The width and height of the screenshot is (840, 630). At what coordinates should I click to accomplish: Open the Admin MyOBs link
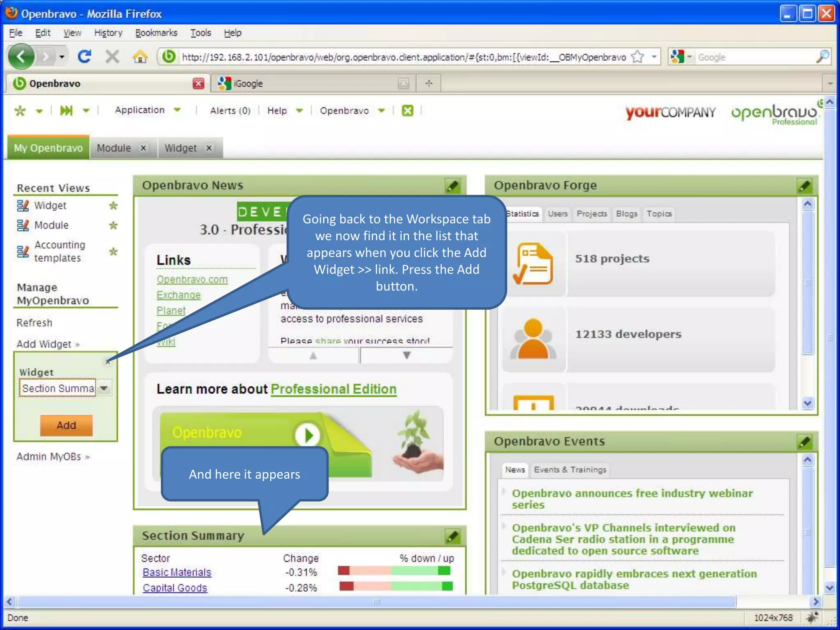(x=52, y=457)
